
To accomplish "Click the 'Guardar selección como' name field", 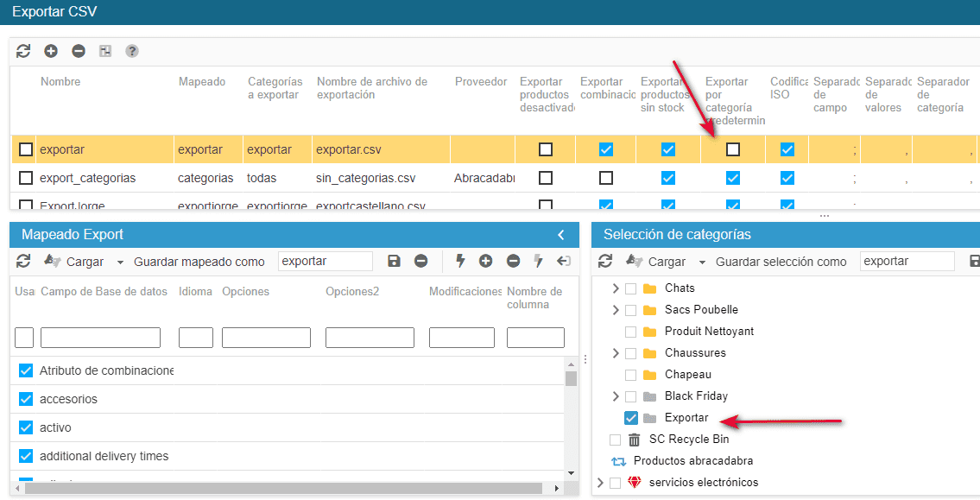I will [907, 262].
